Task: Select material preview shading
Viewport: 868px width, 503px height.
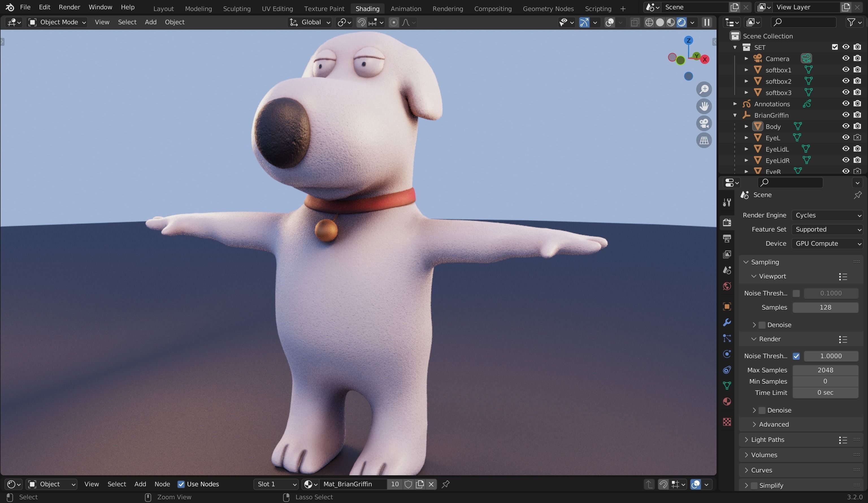Action: click(x=670, y=22)
